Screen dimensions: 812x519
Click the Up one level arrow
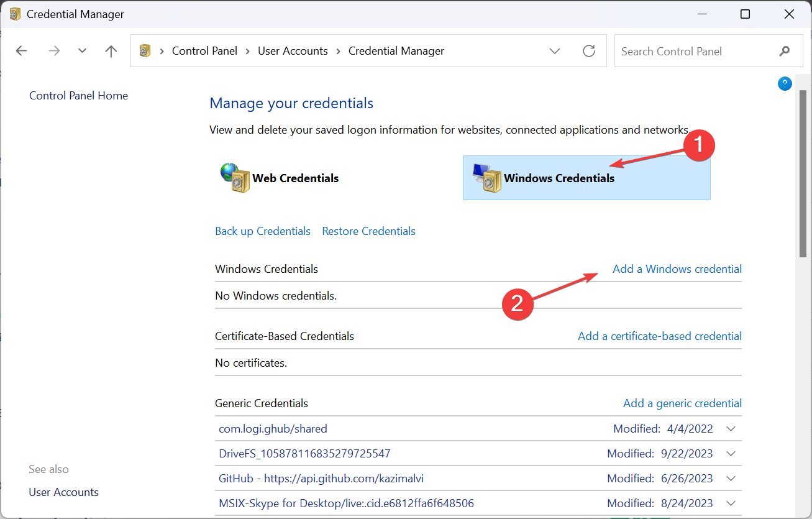tap(111, 51)
